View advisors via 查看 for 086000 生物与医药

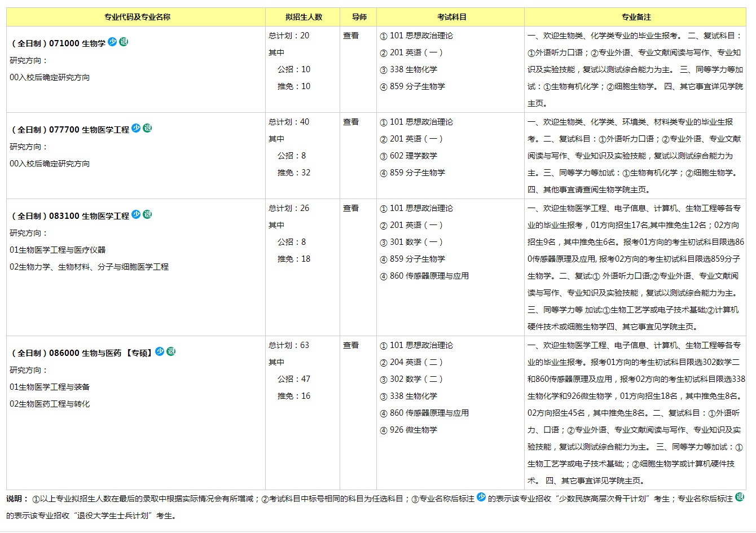(x=351, y=345)
